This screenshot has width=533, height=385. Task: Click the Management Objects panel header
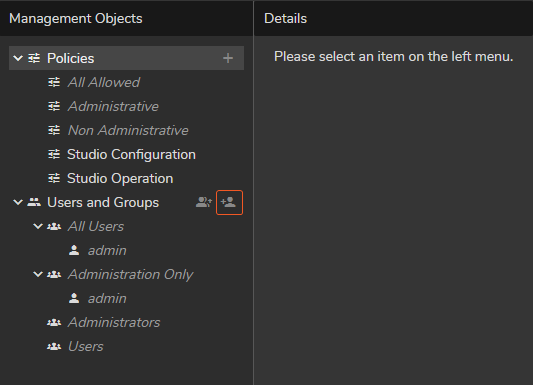click(x=75, y=18)
